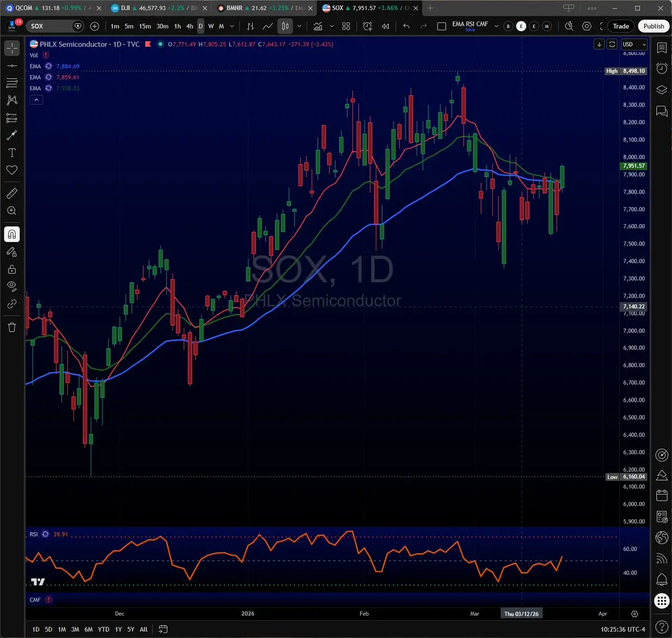Click the create alert icon in toolbar
Image resolution: width=672 pixels, height=638 pixels.
click(x=367, y=26)
